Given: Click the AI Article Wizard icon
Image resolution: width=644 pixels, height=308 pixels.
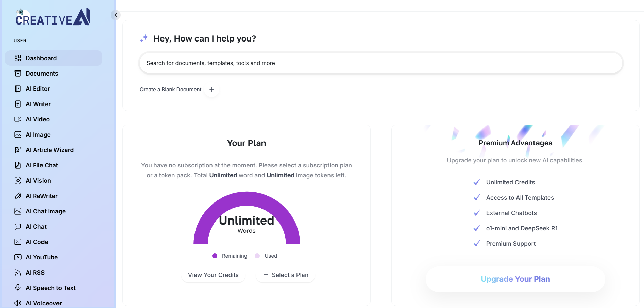Looking at the screenshot, I should [18, 150].
